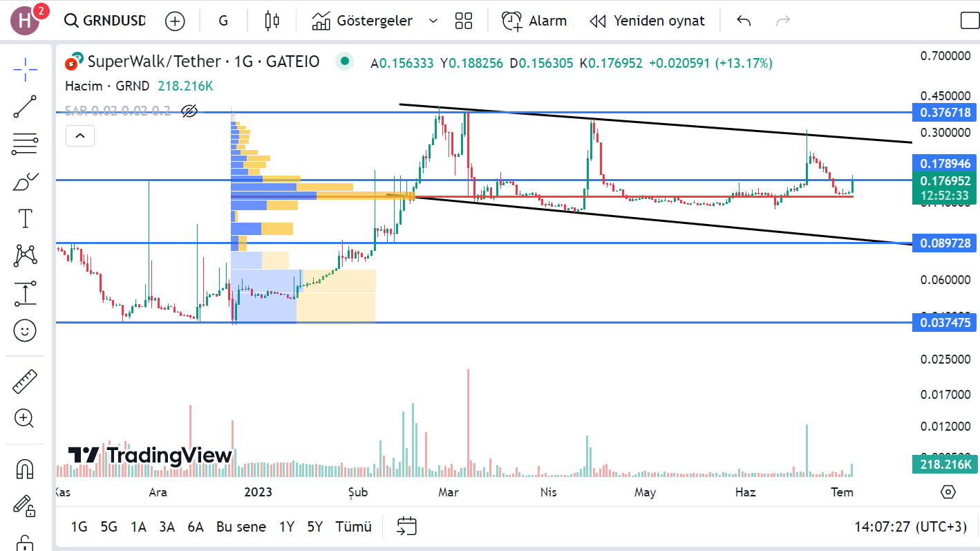Click the 0.037475 price level label
Viewport: 980px width, 551px height.
click(x=945, y=322)
